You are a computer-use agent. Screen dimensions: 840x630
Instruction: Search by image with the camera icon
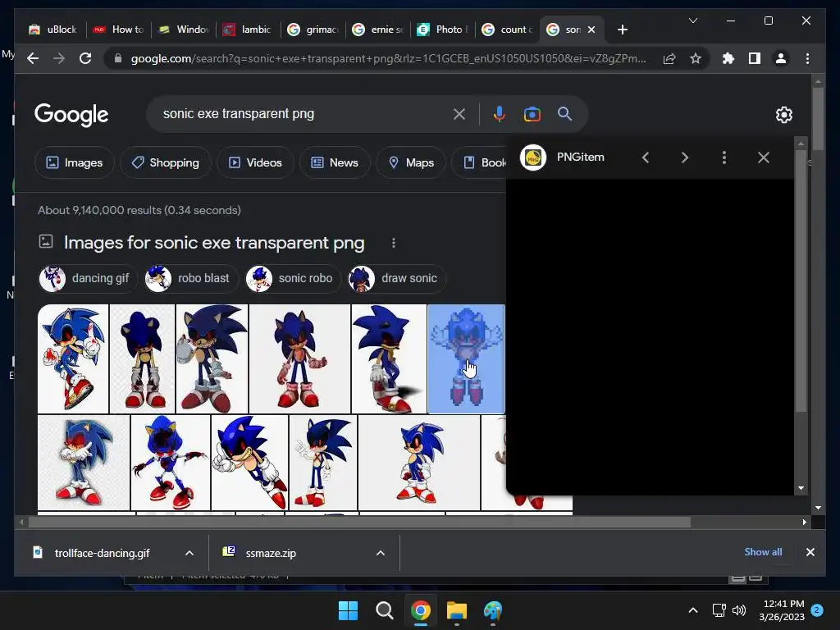pyautogui.click(x=532, y=114)
